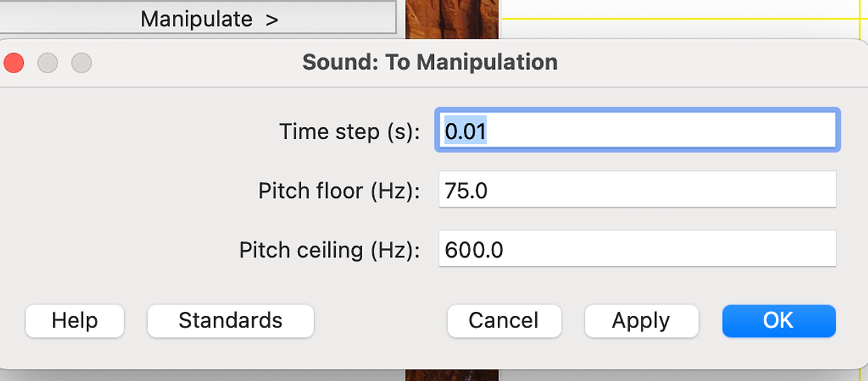Click the highlighted 0.01 value
Screen dimensions: 868x381
466,131
